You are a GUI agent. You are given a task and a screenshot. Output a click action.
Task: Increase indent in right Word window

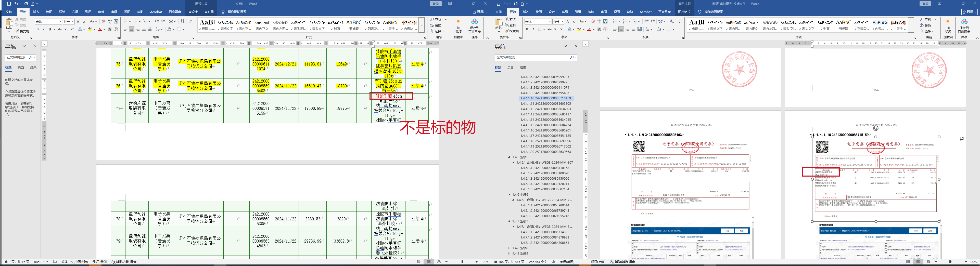653,22
